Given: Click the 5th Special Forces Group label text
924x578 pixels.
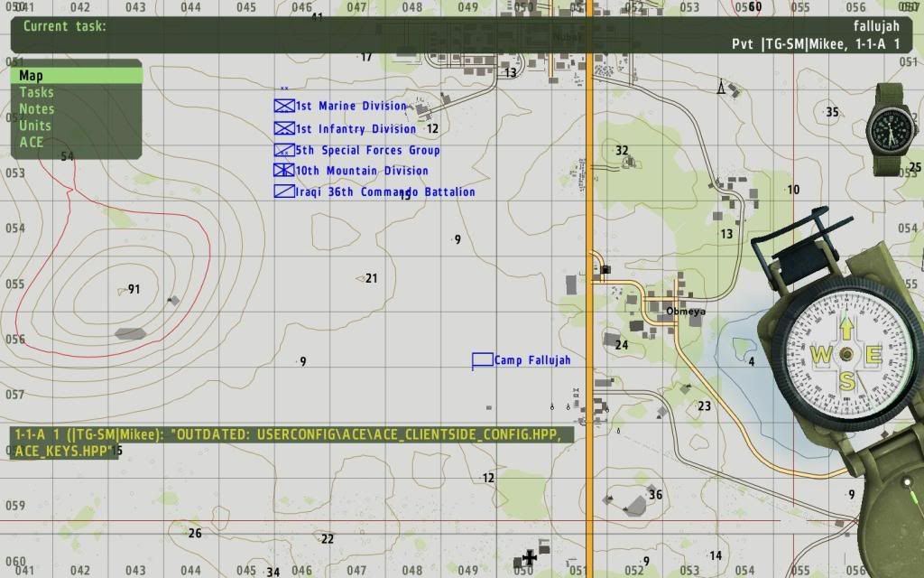Looking at the screenshot, I should (368, 151).
